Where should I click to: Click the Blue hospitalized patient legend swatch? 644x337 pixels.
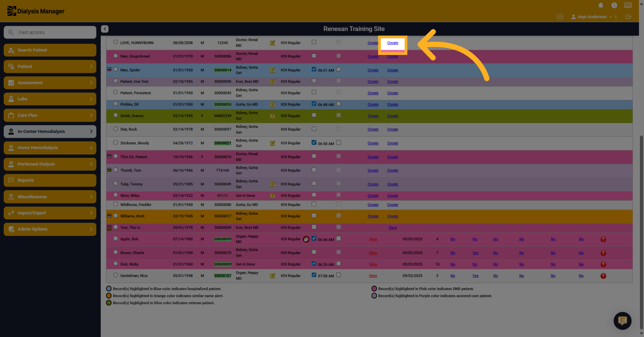tap(109, 289)
